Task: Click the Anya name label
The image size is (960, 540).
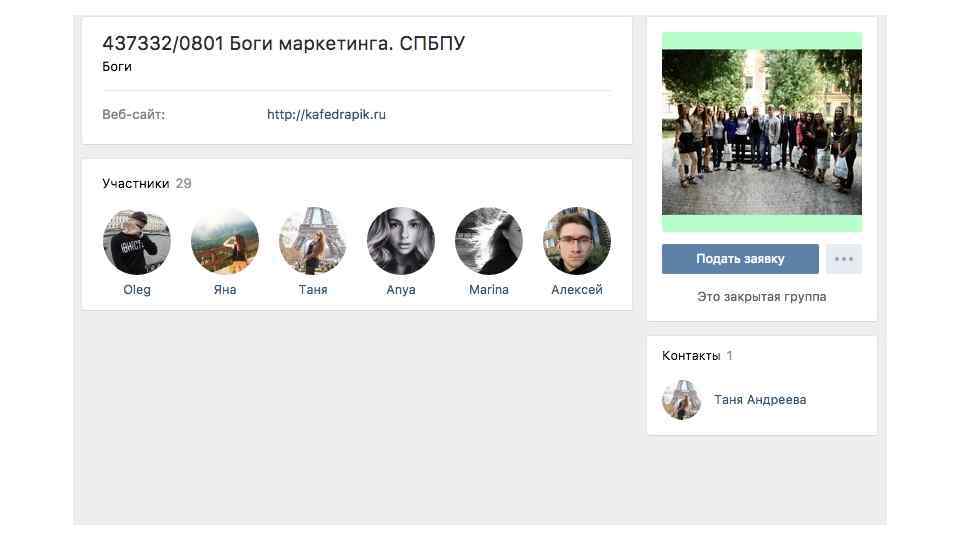Action: (401, 290)
